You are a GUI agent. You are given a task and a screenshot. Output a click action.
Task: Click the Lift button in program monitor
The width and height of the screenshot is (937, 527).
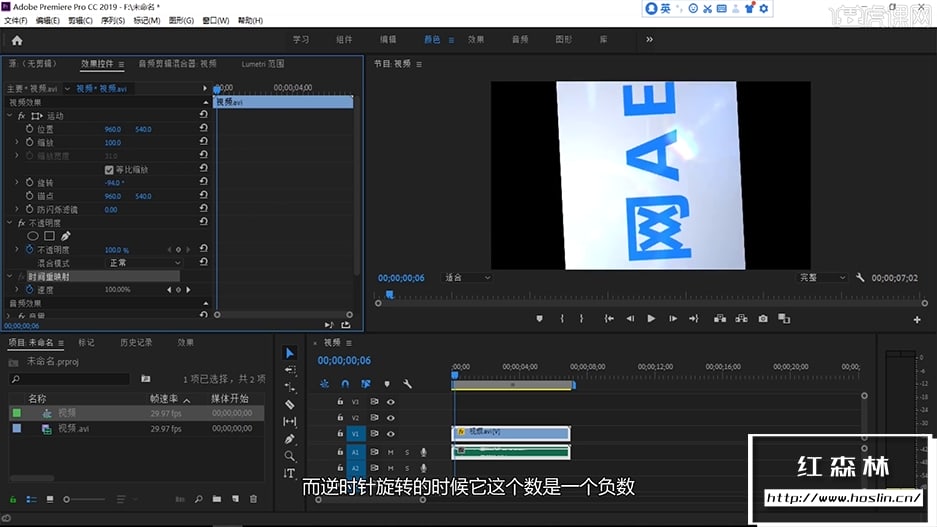point(720,318)
